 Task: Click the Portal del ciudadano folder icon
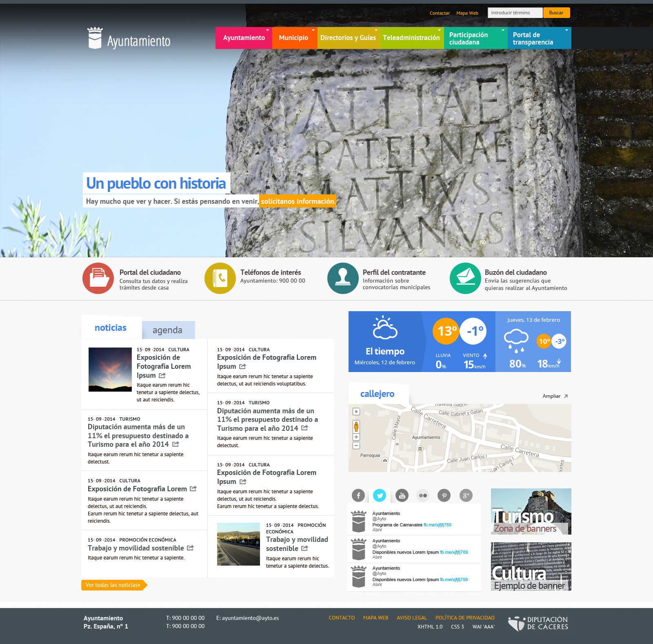tap(98, 278)
